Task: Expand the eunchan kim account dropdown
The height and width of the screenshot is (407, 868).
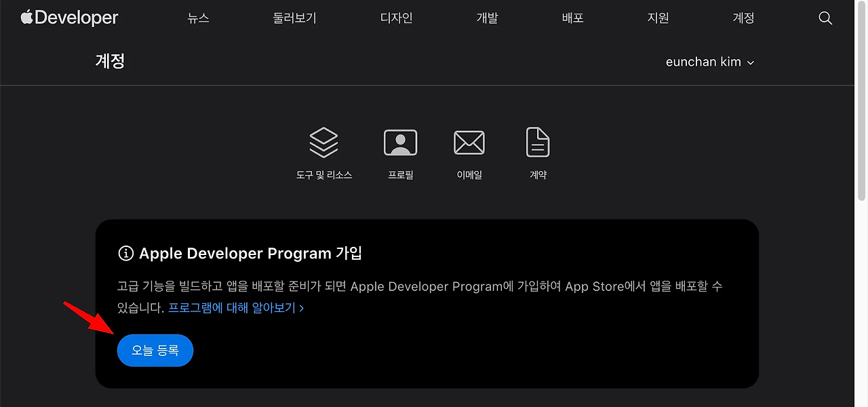Action: (710, 62)
